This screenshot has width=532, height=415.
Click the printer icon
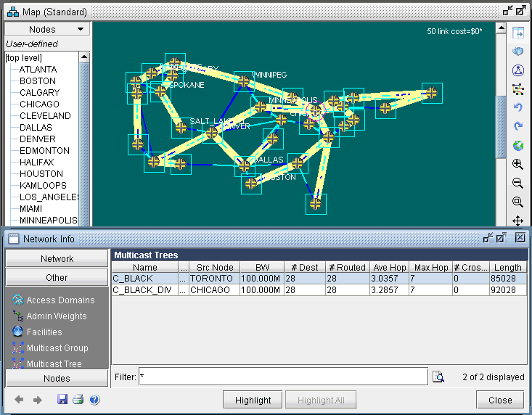tap(78, 400)
